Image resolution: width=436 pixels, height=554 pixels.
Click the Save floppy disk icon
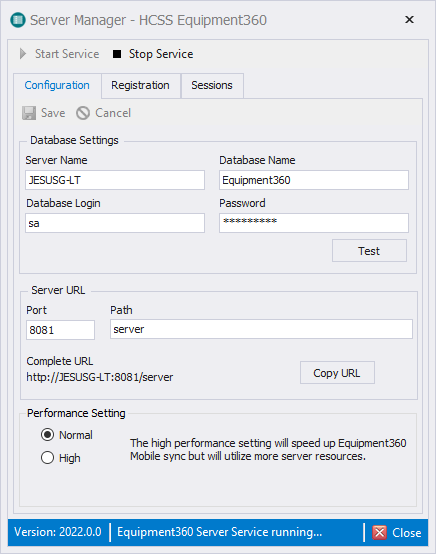(x=29, y=113)
